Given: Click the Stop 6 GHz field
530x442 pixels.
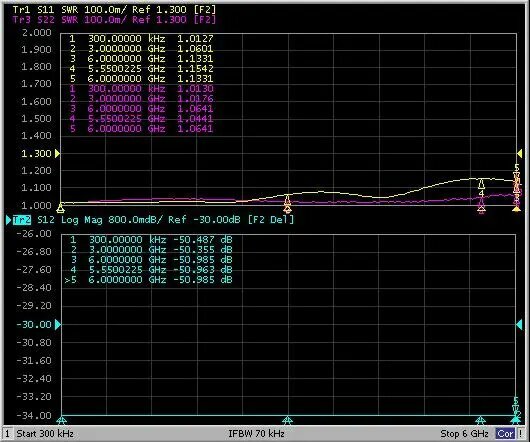Looking at the screenshot, I should (x=464, y=434).
